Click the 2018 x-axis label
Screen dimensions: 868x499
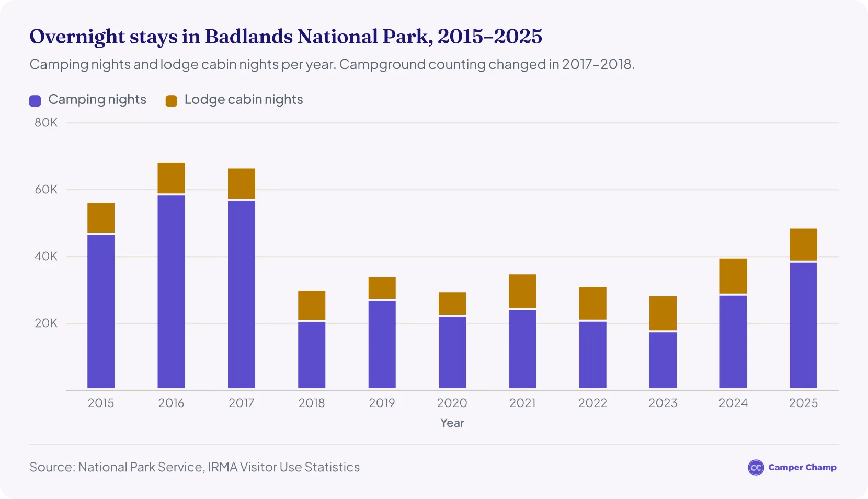312,403
